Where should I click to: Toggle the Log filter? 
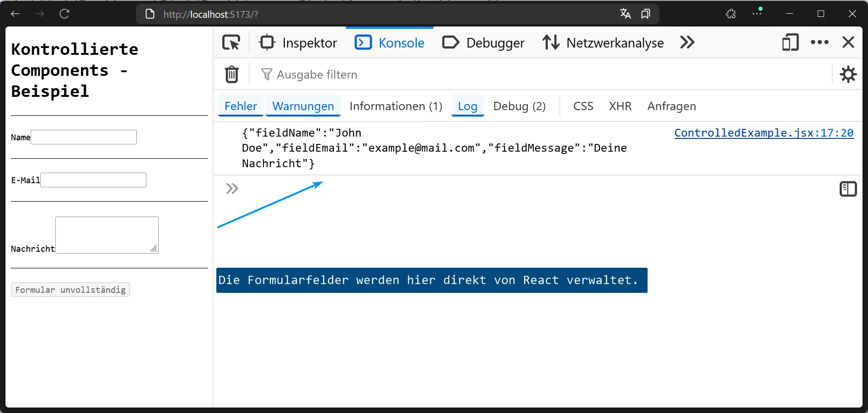pos(468,106)
